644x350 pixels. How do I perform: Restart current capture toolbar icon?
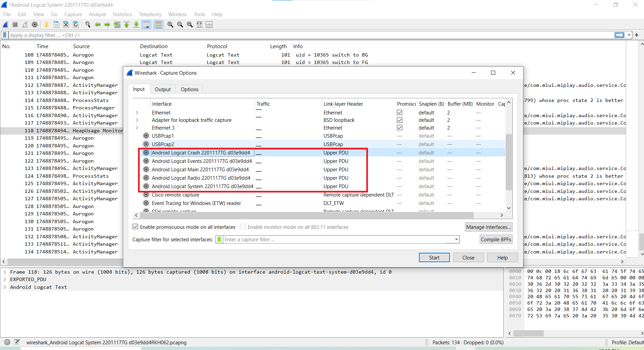25,25
